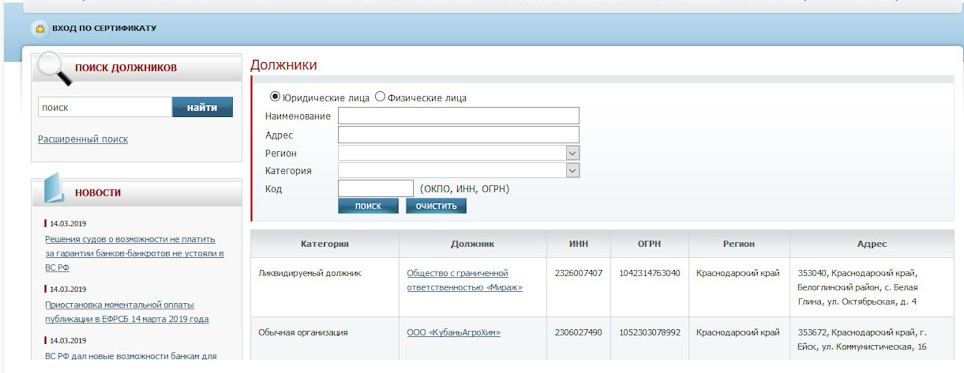Click the news book icon
The height and width of the screenshot is (373, 964).
[53, 188]
